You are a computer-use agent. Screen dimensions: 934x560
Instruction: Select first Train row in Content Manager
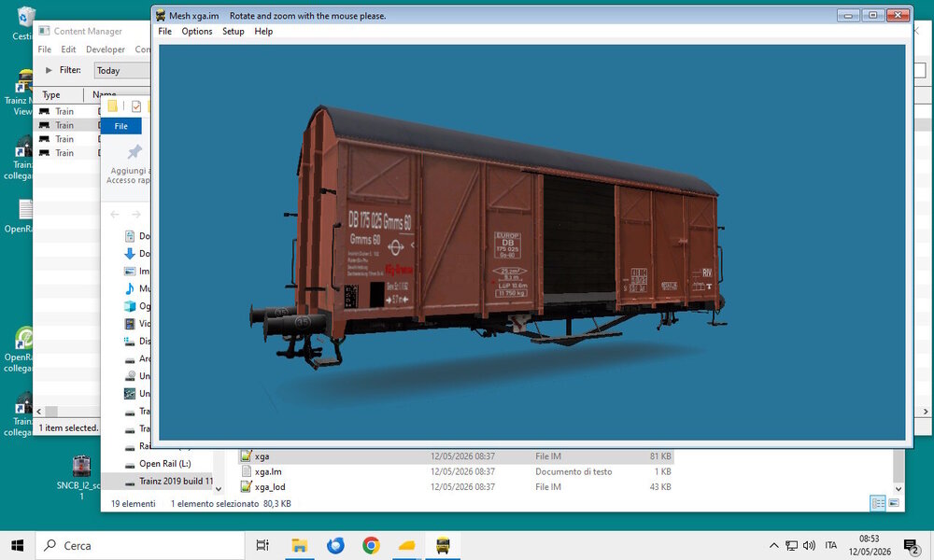click(x=65, y=111)
